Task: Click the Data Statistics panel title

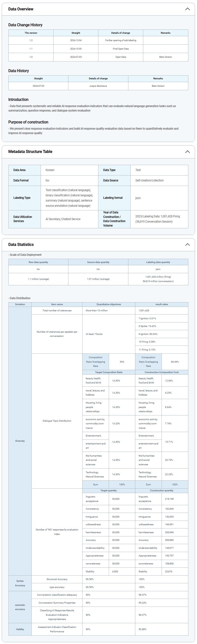Action: (x=21, y=244)
